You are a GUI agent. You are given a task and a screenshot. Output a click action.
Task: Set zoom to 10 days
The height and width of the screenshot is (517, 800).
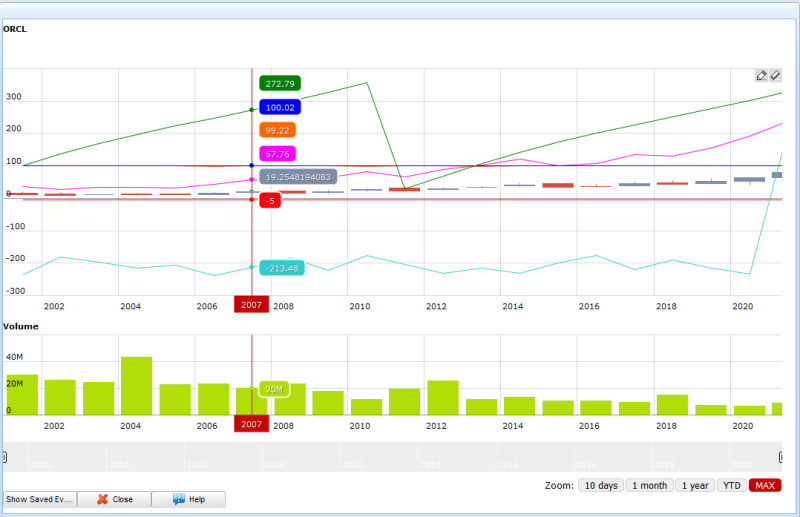(x=600, y=485)
